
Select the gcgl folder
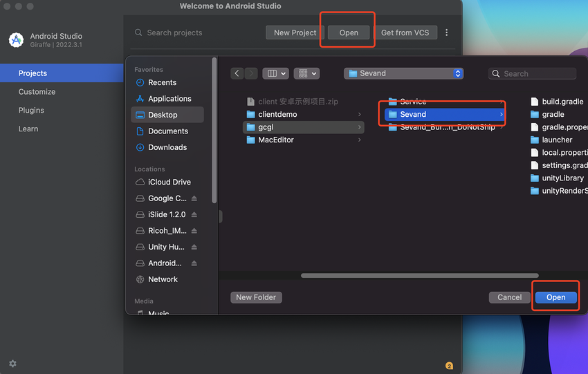coord(304,127)
